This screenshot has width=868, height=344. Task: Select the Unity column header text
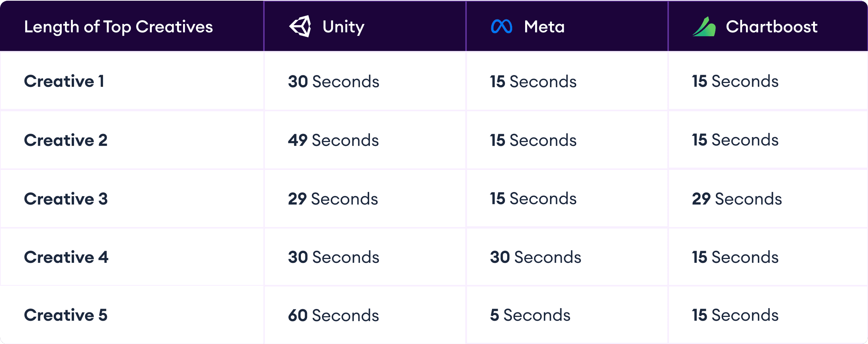click(x=343, y=27)
